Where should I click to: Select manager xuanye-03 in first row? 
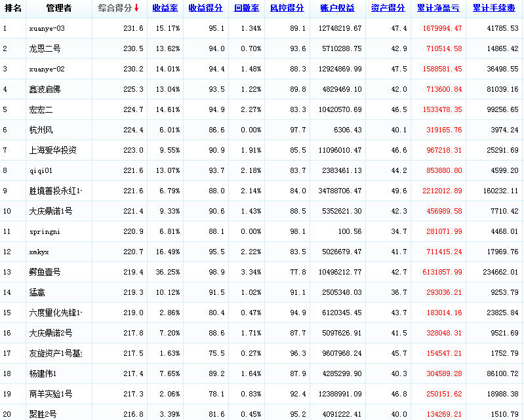click(47, 29)
